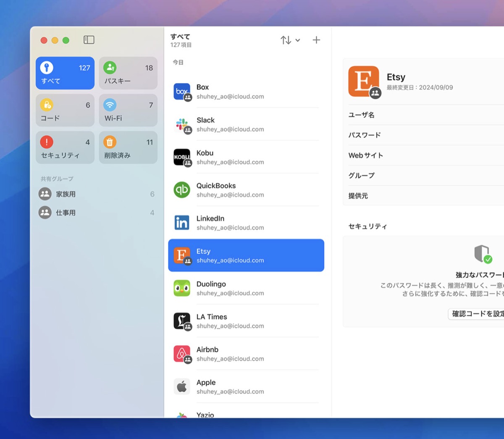
Task: Select the 家族用 shared group
Action: coord(66,194)
